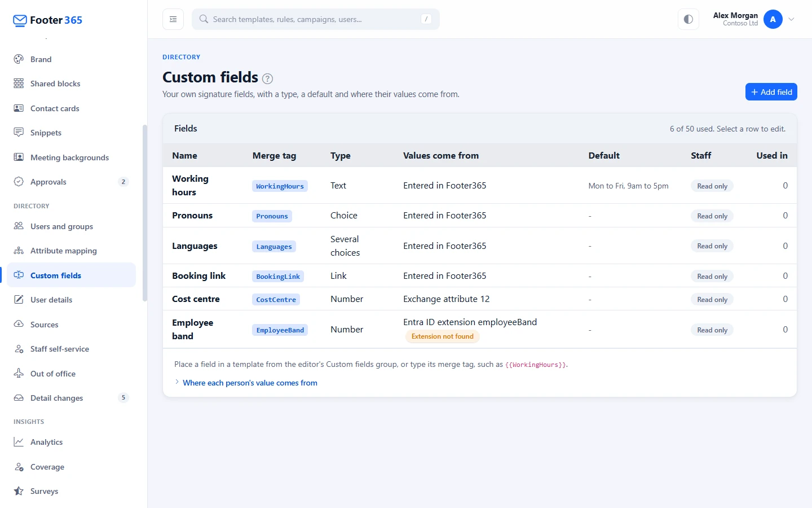Select the Working hours field name
Viewport: 812px width, 508px height.
(191, 185)
